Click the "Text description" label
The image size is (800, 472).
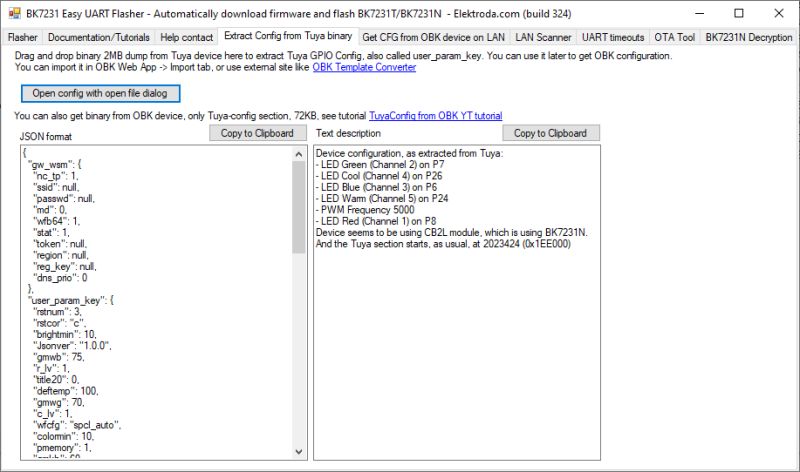tap(348, 133)
